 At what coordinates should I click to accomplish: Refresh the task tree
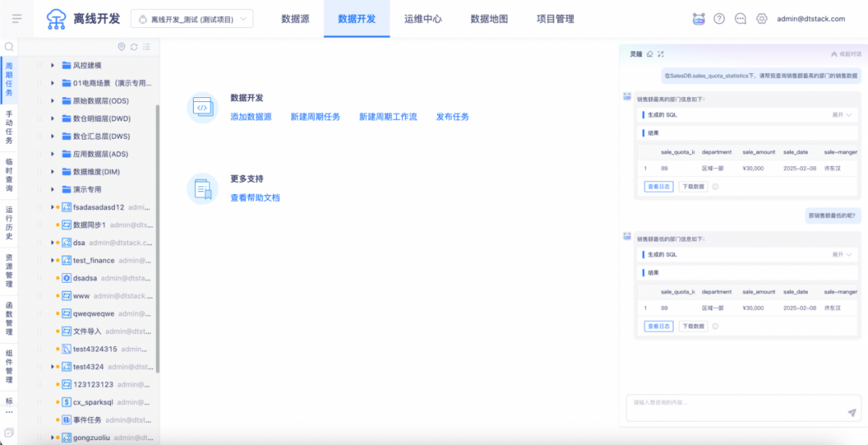134,47
